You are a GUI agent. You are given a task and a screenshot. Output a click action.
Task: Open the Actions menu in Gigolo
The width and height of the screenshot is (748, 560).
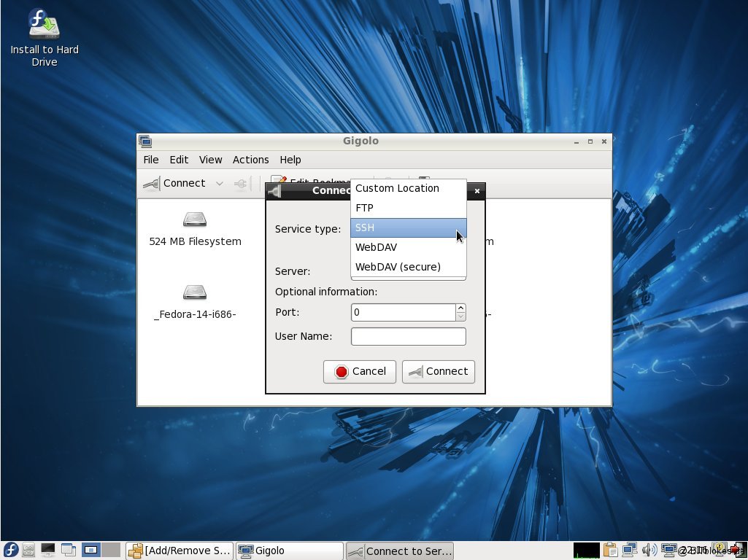pos(250,160)
